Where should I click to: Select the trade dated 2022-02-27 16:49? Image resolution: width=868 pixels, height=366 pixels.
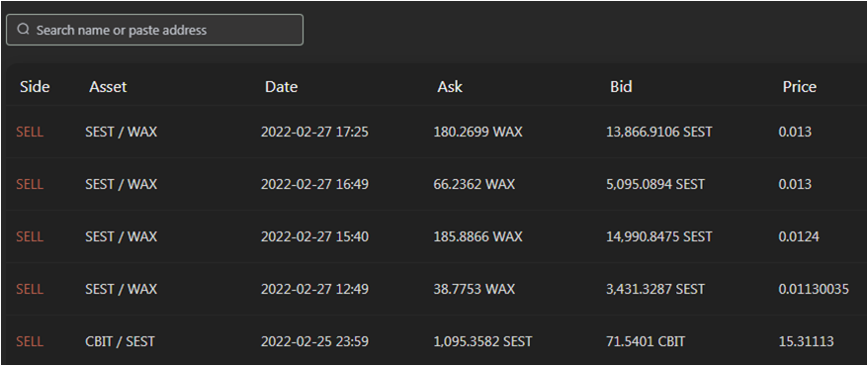(434, 184)
